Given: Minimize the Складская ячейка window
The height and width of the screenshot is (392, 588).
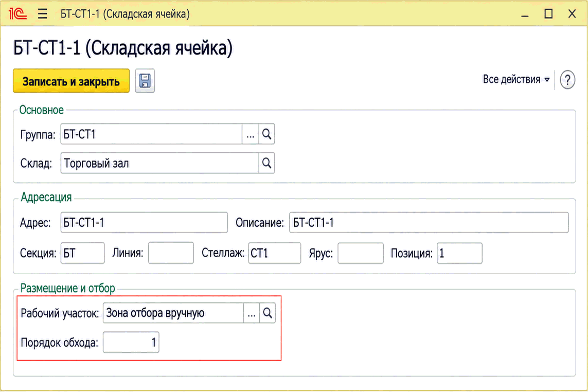Looking at the screenshot, I should point(525,14).
